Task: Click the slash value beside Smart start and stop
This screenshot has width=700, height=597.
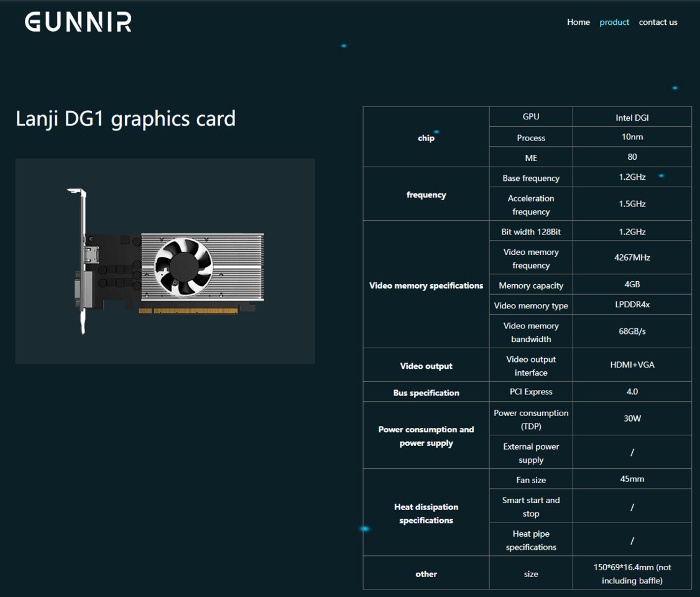Action: pyautogui.click(x=632, y=506)
